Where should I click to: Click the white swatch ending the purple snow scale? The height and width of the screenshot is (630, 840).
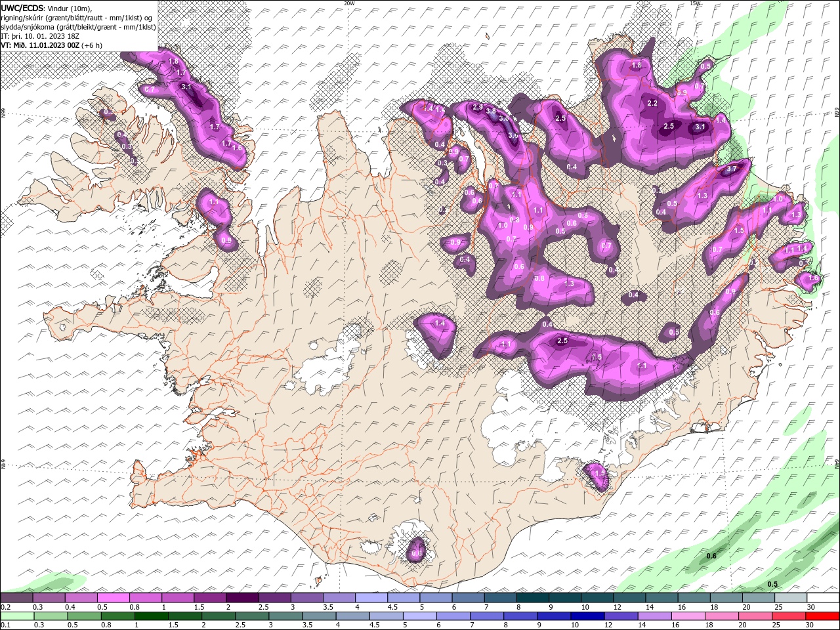(x=823, y=597)
